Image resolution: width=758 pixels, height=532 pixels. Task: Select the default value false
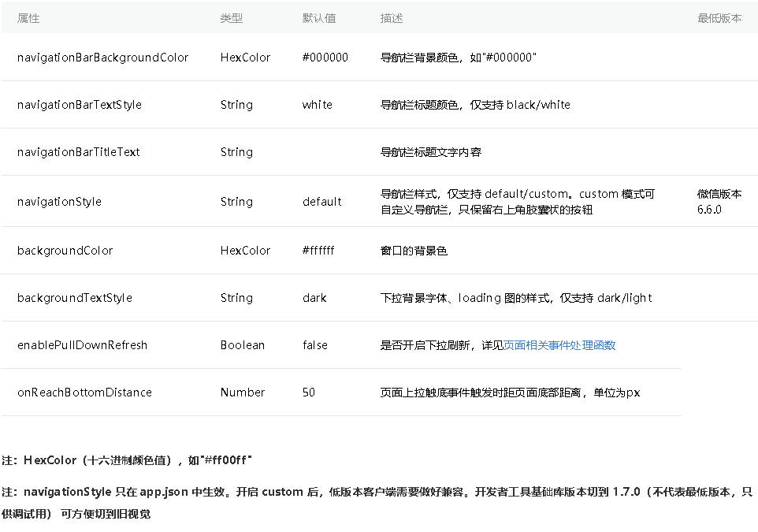click(315, 345)
